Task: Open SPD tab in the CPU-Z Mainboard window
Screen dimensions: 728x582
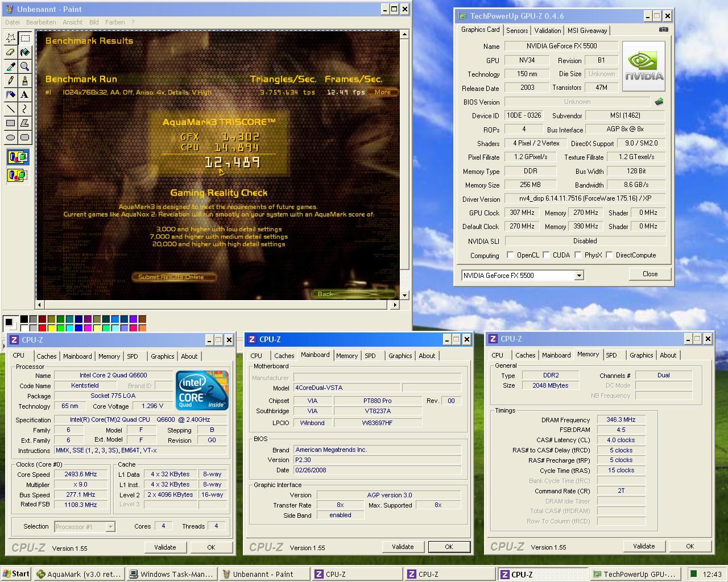Action: tap(370, 356)
